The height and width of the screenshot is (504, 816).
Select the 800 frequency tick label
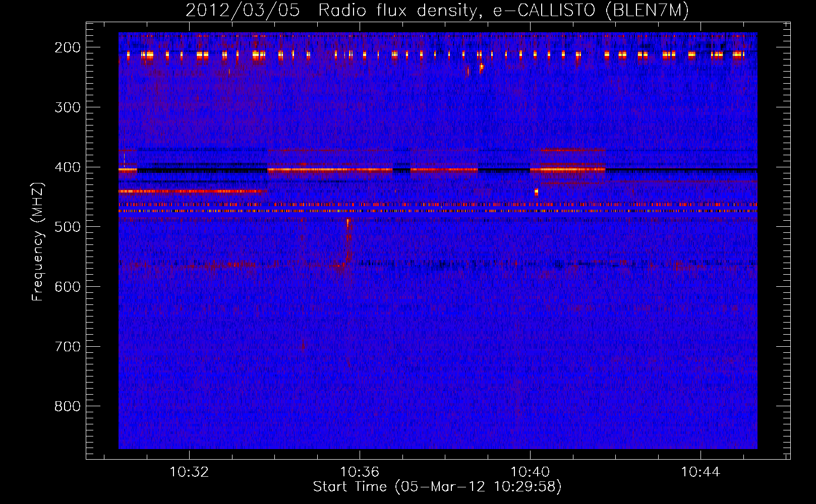[68, 406]
